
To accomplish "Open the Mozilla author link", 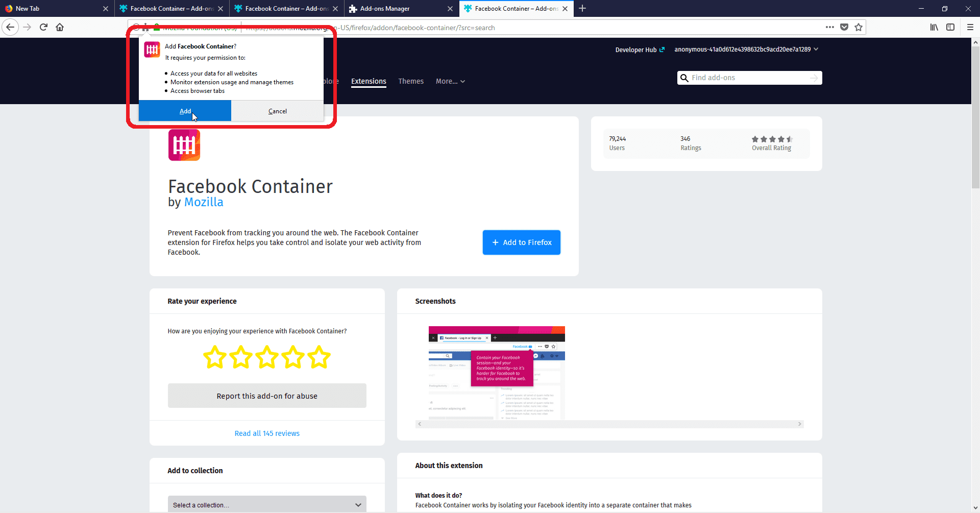I will [x=204, y=202].
